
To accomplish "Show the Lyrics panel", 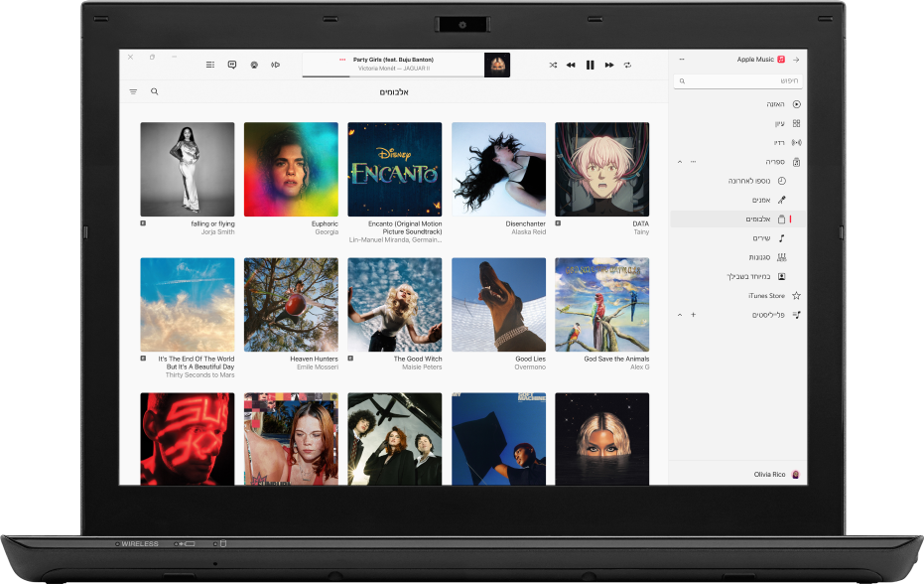I will coord(230,65).
